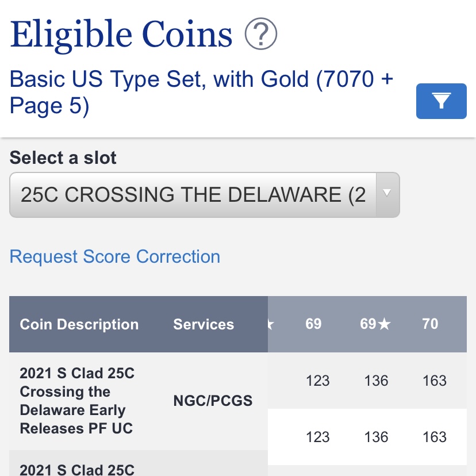Screen dimensions: 476x476
Task: Click the 123 score in first row
Action: 317,381
